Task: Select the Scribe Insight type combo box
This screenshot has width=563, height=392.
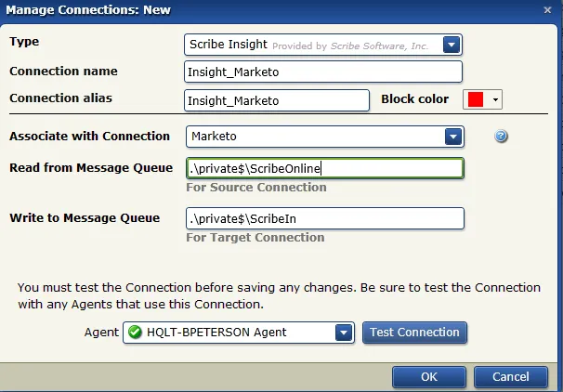Action: pos(323,45)
